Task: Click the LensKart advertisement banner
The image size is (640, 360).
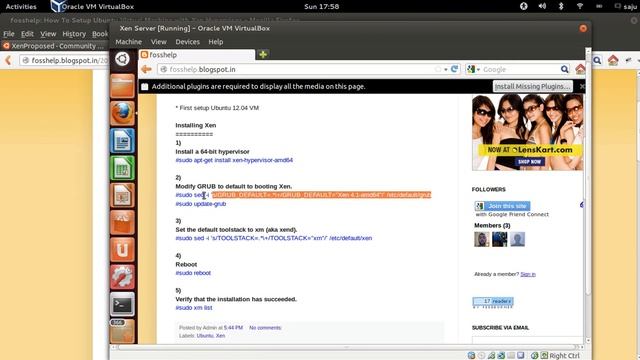Action: (x=527, y=132)
